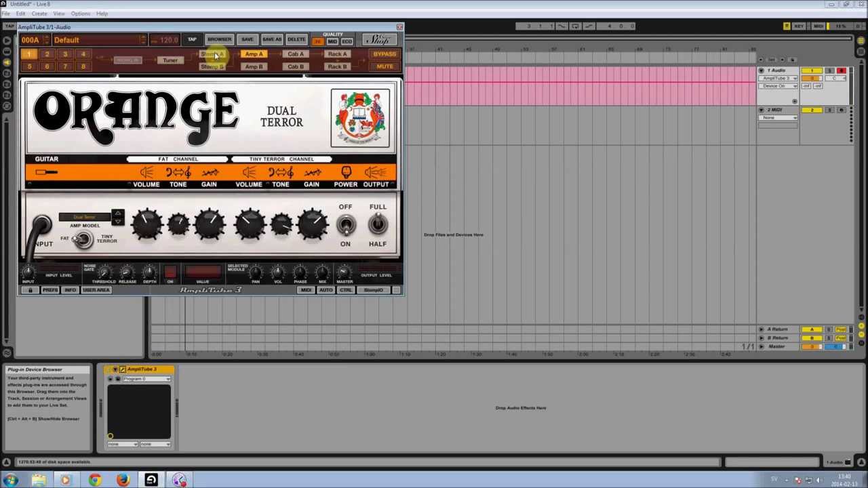This screenshot has height=488, width=868.
Task: Open the None dropdown on 2 MIDI track
Action: tap(778, 118)
